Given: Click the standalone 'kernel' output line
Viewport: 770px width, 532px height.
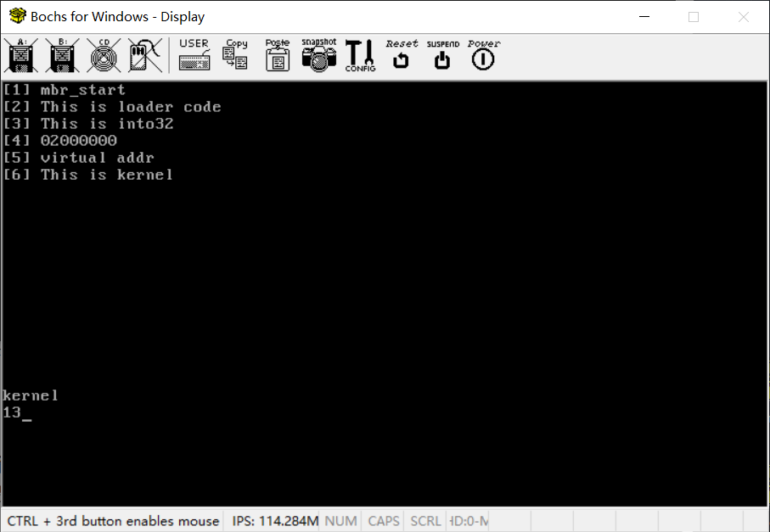Looking at the screenshot, I should (31, 395).
